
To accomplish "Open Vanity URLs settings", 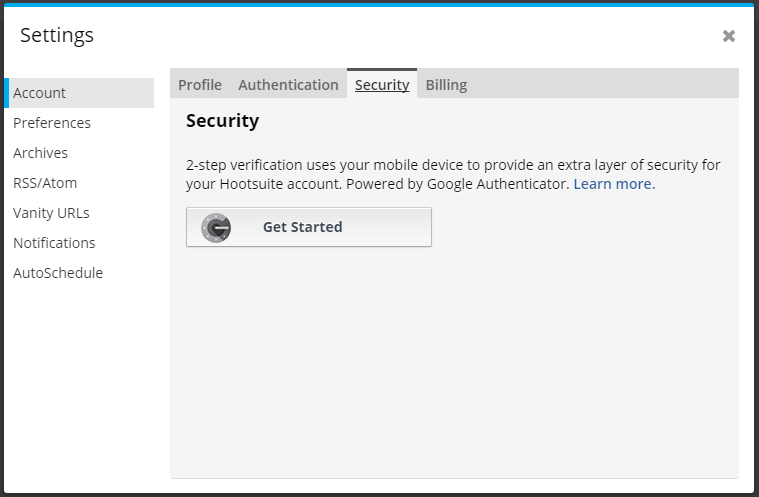I will (51, 213).
